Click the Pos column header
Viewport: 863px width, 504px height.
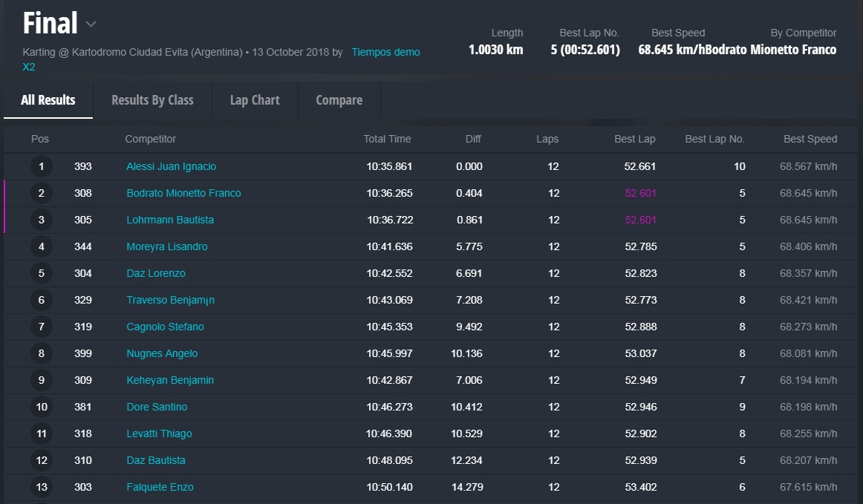pos(40,140)
